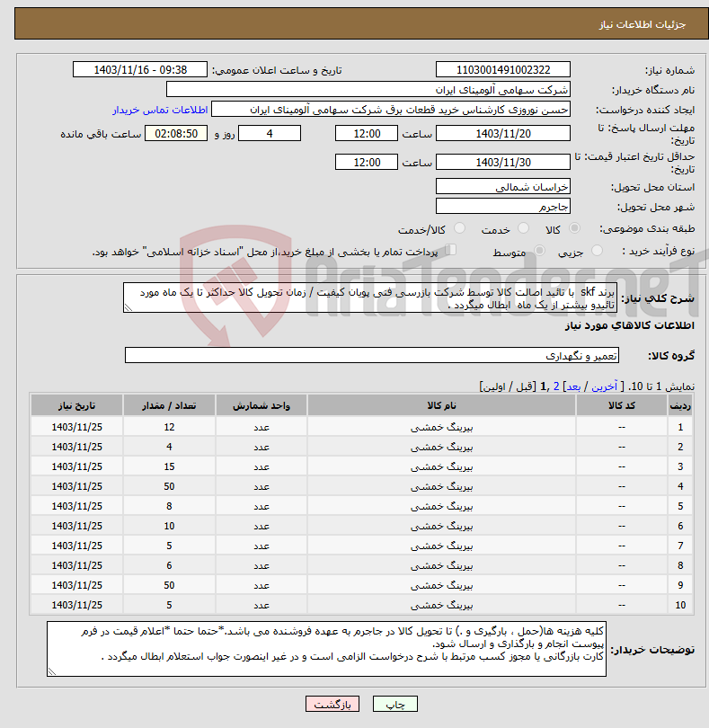Click the announcement date field 1403/11/16 - 09:38

[140, 69]
